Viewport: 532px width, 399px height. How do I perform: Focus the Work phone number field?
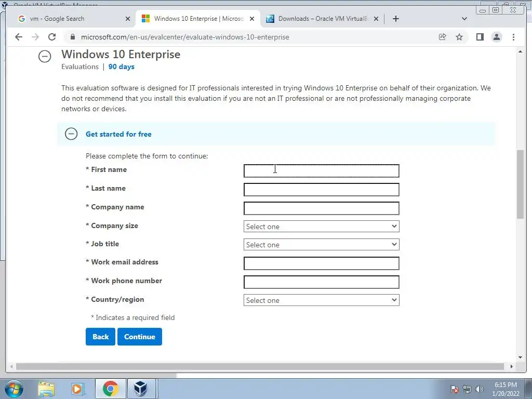pos(321,282)
